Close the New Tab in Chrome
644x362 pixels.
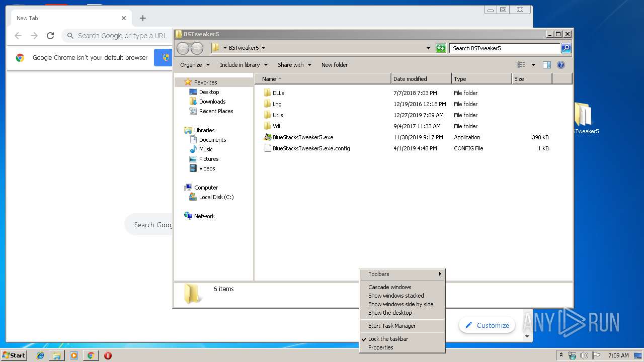124,18
